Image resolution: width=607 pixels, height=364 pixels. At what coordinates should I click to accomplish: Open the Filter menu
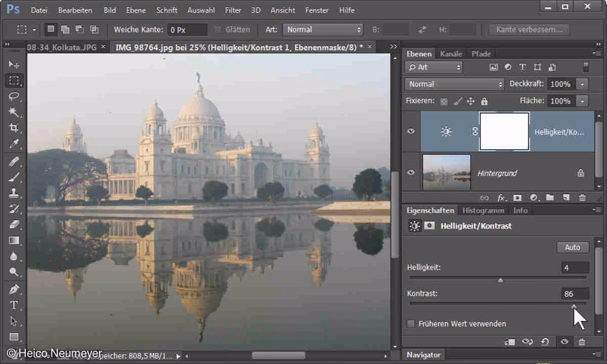coord(233,10)
